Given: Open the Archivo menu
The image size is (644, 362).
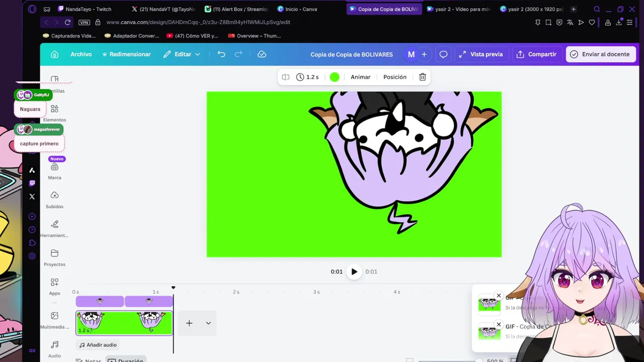Looking at the screenshot, I should [x=81, y=54].
